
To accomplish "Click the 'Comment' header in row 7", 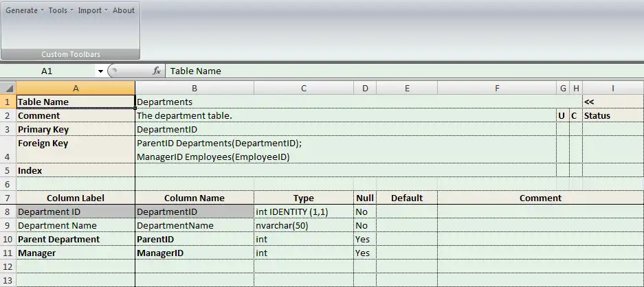I will pos(540,198).
